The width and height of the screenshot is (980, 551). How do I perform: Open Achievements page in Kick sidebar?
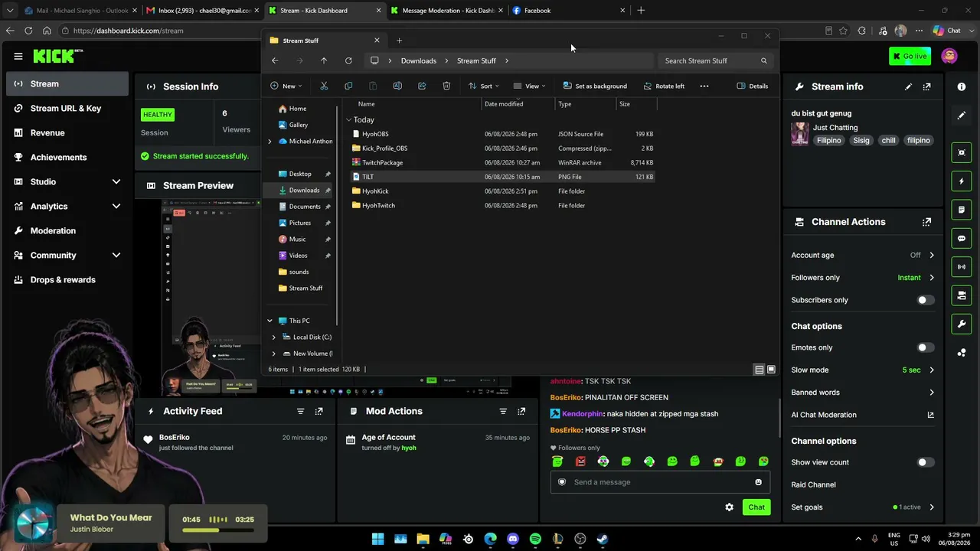(67, 157)
